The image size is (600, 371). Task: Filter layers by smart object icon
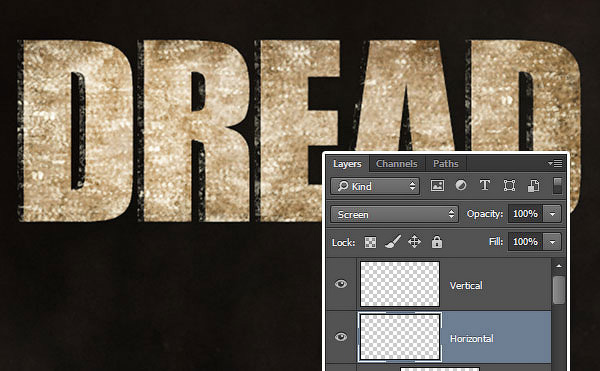[x=533, y=186]
